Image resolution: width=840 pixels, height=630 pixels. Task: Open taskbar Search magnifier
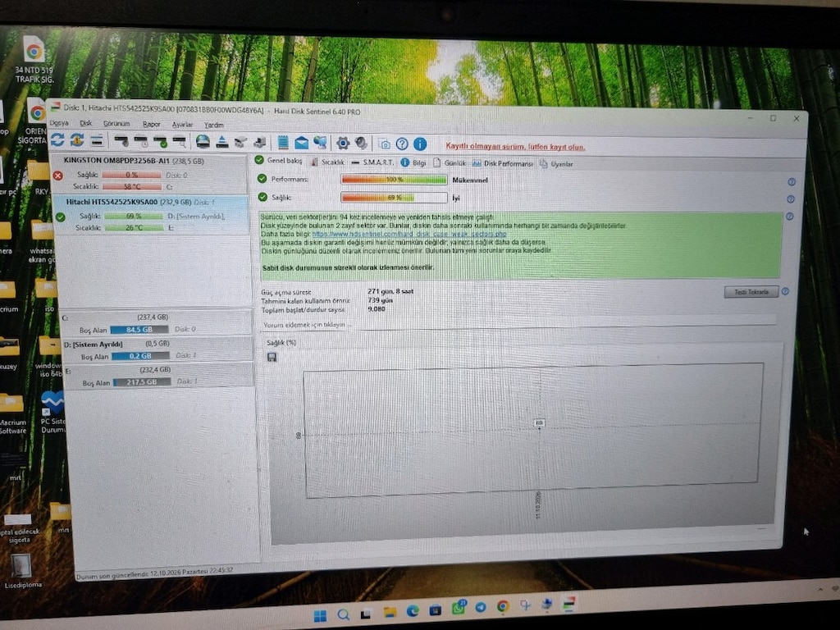(344, 614)
